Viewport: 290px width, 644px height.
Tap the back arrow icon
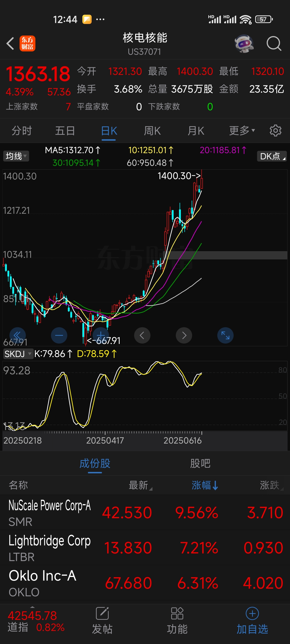tap(10, 43)
